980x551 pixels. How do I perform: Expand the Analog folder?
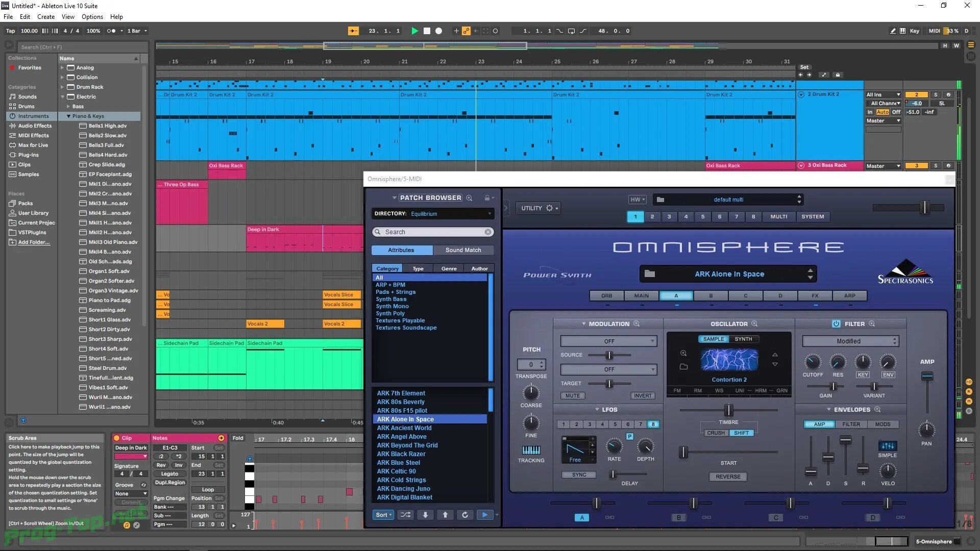pyautogui.click(x=62, y=68)
